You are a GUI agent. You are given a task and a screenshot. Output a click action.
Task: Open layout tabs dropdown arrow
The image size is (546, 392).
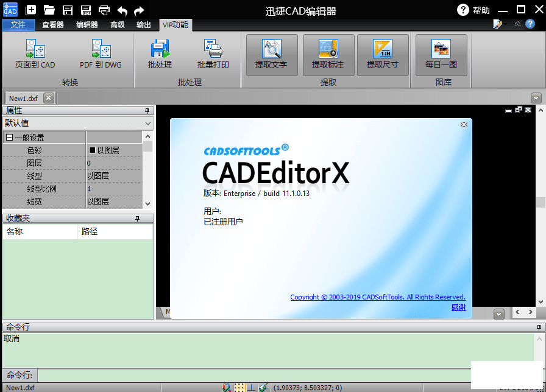coord(498,314)
